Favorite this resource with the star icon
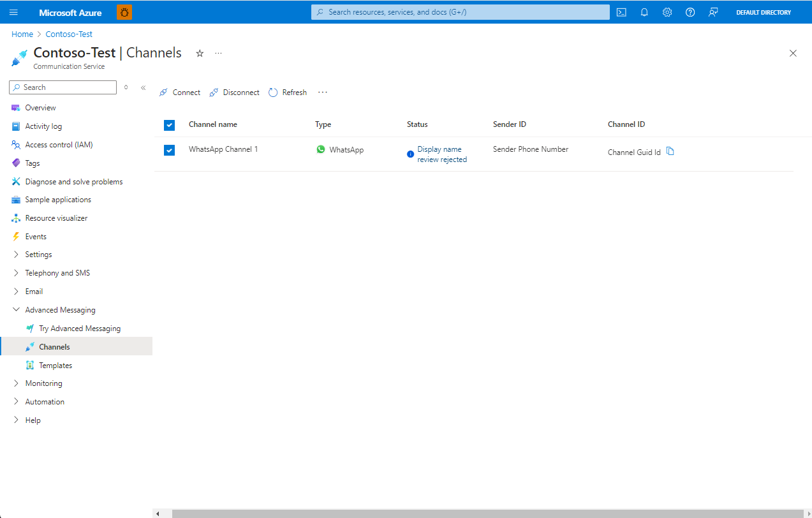 pyautogui.click(x=200, y=54)
